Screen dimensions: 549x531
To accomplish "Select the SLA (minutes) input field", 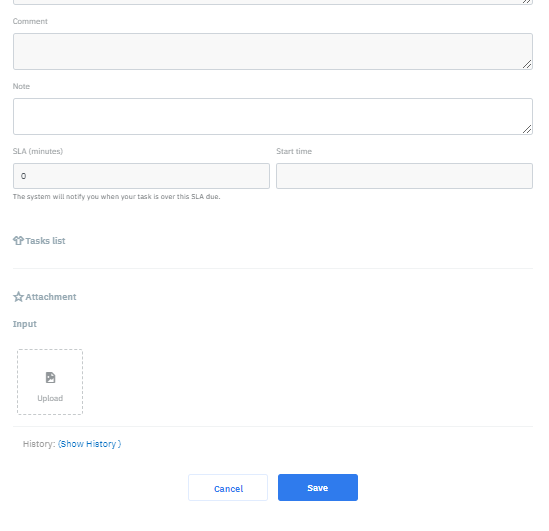I will point(141,176).
